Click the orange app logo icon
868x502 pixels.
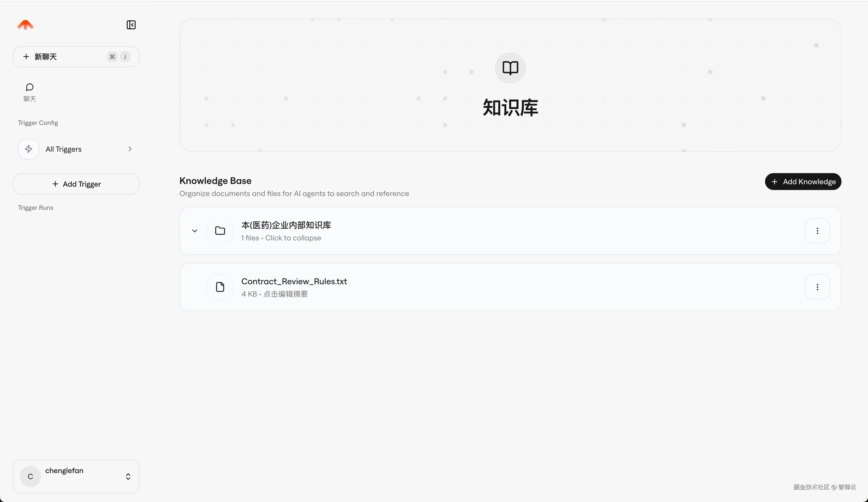click(26, 25)
